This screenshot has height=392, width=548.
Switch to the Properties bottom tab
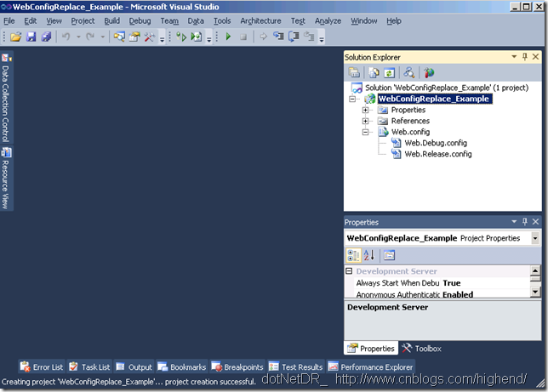tap(371, 349)
